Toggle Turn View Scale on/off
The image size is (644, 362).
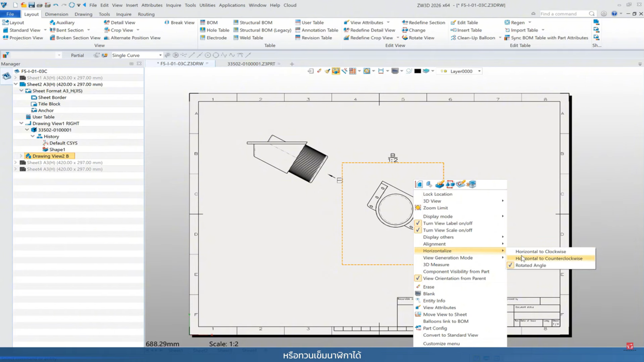[x=447, y=230]
